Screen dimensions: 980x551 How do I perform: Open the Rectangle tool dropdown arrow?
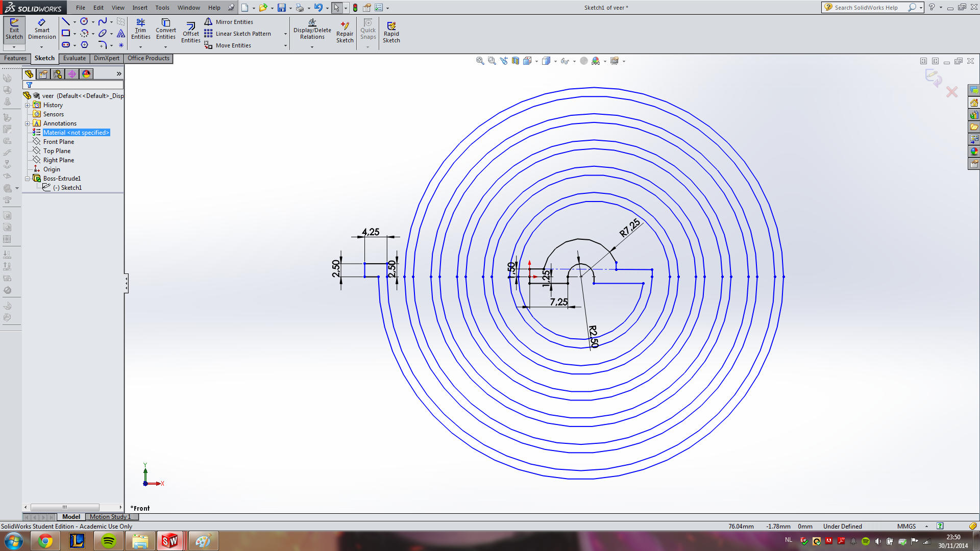coord(75,34)
